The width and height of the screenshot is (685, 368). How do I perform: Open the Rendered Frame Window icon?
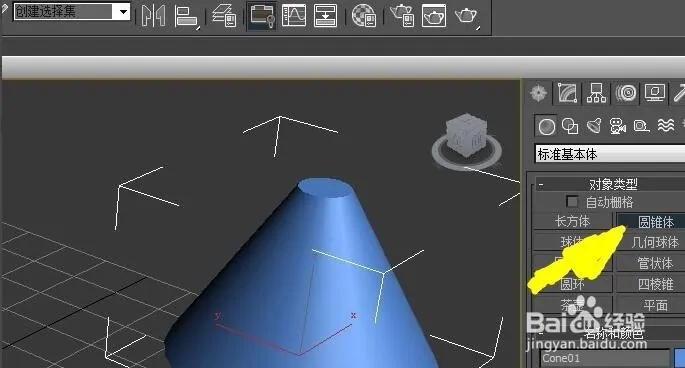click(x=434, y=15)
